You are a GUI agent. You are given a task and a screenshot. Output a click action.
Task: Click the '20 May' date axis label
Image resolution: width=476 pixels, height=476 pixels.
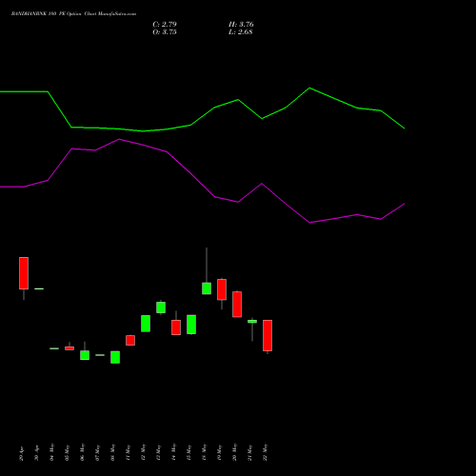235,452
